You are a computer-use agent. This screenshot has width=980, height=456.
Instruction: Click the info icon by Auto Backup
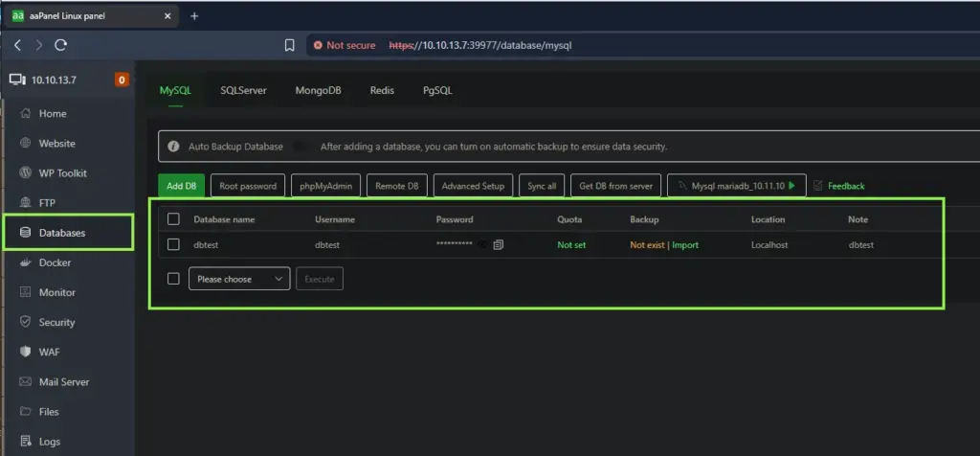173,147
